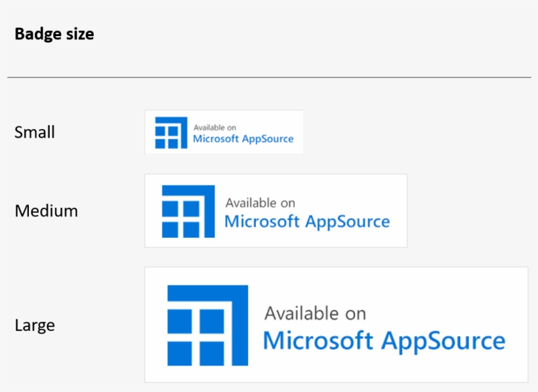Choose the 'Small' badge size option

pyautogui.click(x=34, y=132)
